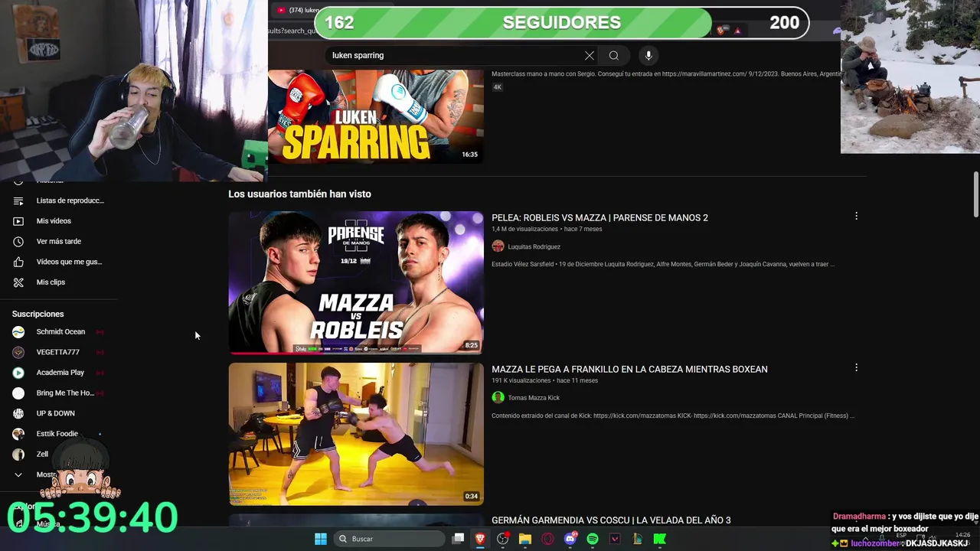Open Schmidt Ocean subscription

point(59,332)
